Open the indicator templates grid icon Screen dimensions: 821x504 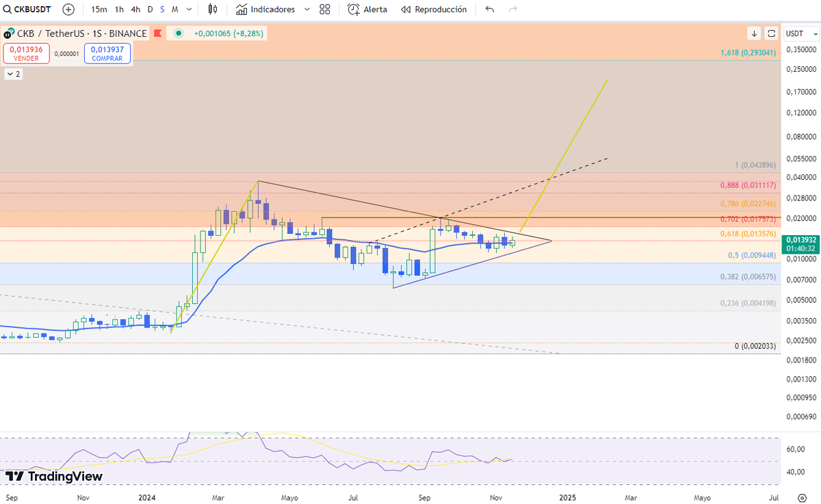[324, 10]
